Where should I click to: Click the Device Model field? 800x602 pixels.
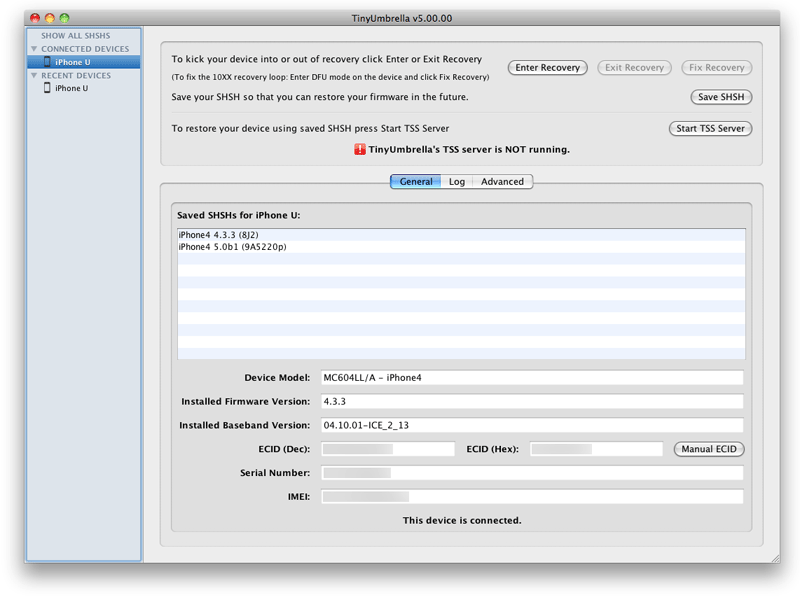[x=531, y=378]
